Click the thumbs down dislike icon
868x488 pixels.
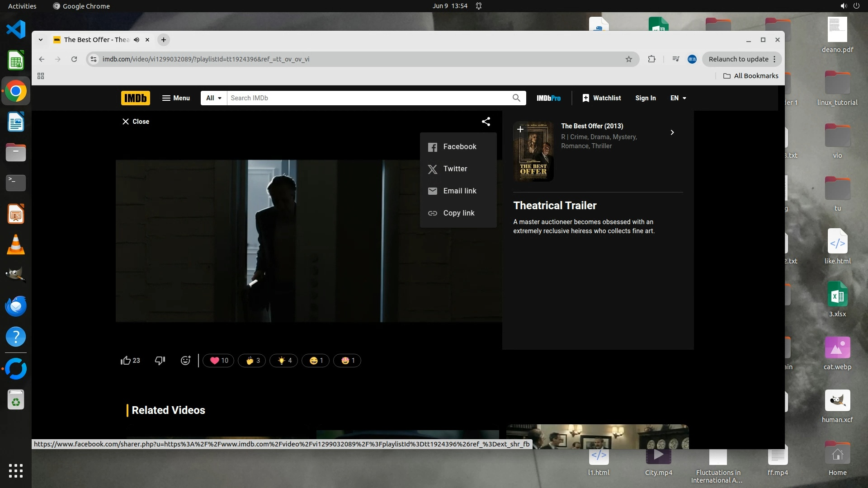click(x=160, y=361)
